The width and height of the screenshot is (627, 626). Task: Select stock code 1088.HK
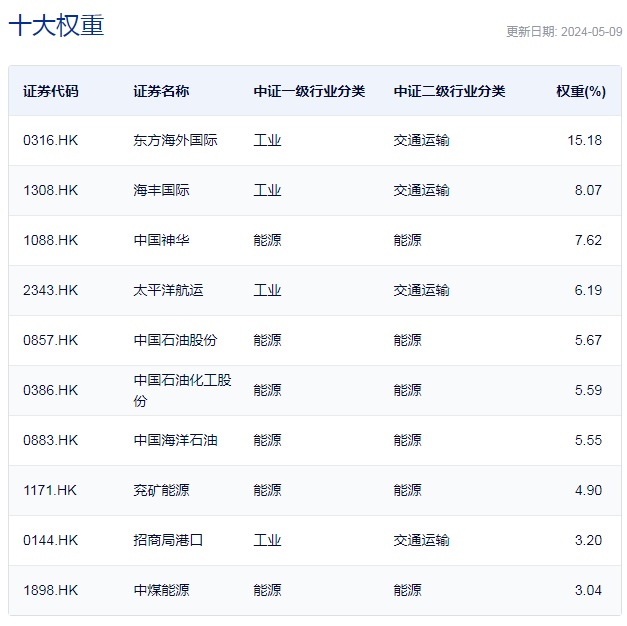pyautogui.click(x=50, y=240)
